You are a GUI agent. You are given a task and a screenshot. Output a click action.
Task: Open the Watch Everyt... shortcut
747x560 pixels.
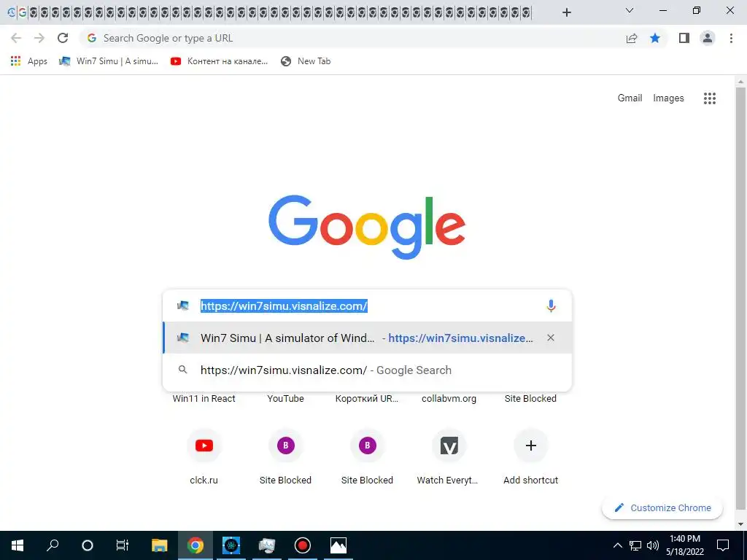(x=449, y=456)
